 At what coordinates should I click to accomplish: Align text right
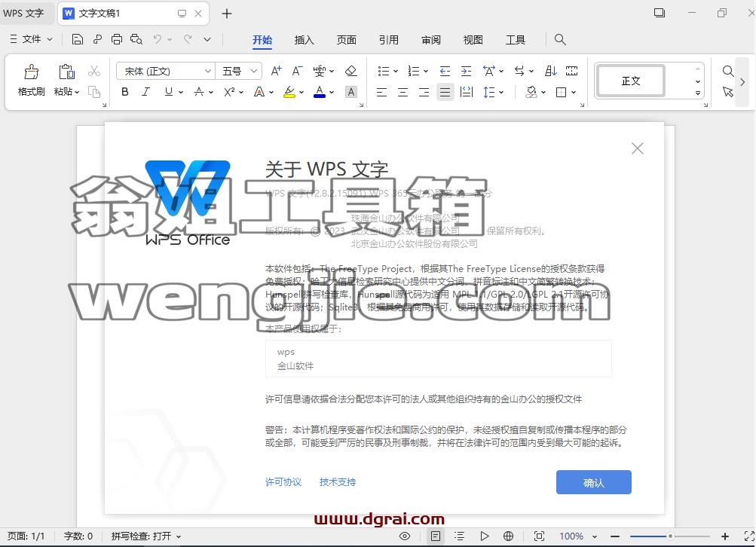tap(424, 92)
